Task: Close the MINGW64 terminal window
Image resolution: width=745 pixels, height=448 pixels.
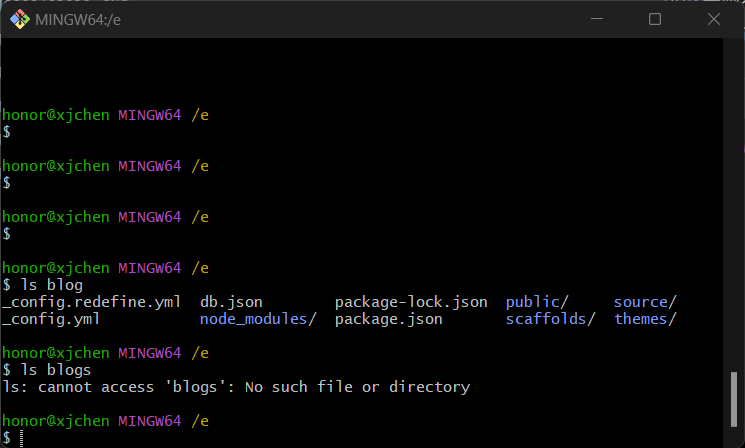Action: tap(711, 19)
